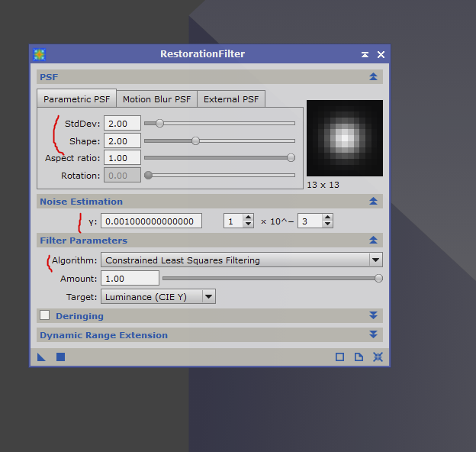476x452 pixels.
Task: Open the Target dropdown Luminance (CIE Y)
Action: coord(158,296)
